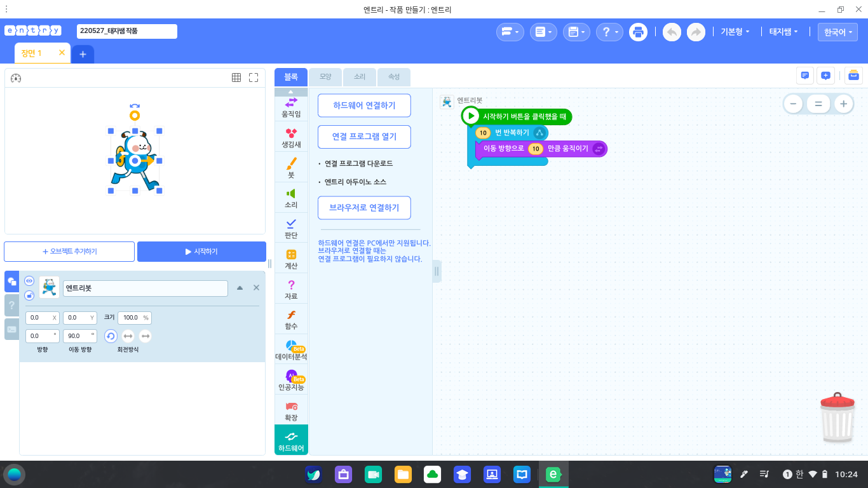Open the 소리 block category

291,198
